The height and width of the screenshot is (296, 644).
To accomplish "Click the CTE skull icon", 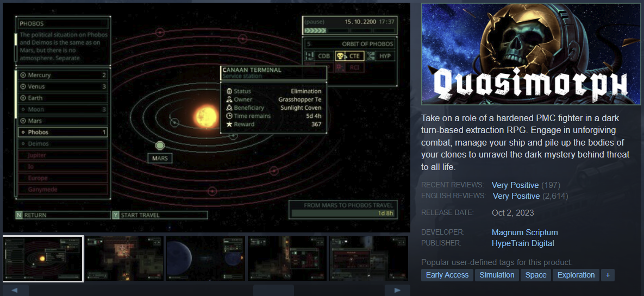I will (x=341, y=56).
